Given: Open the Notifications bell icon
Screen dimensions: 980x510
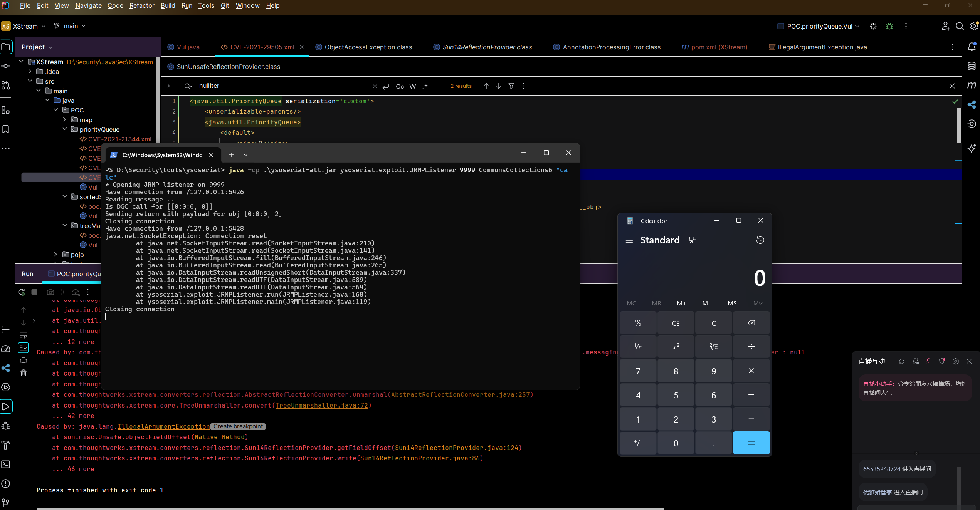Looking at the screenshot, I should pos(972,47).
